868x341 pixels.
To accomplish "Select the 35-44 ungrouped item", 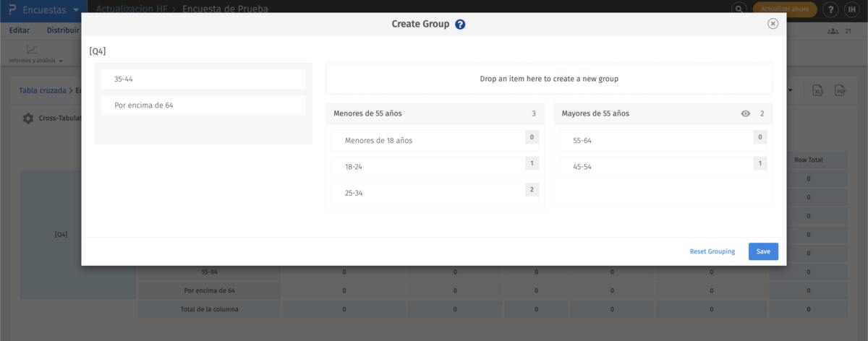I will (203, 79).
